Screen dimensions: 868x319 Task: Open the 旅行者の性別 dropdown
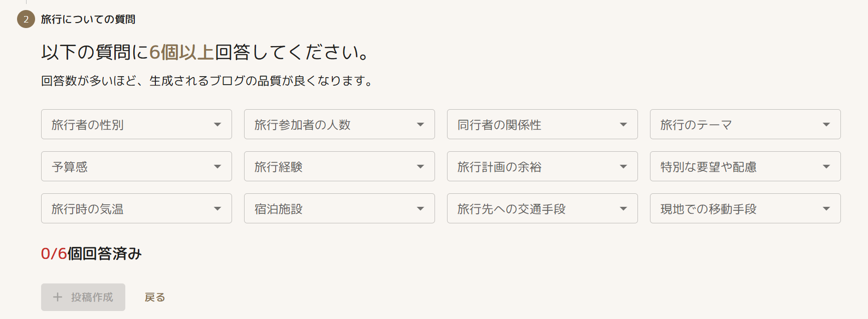[x=136, y=124]
